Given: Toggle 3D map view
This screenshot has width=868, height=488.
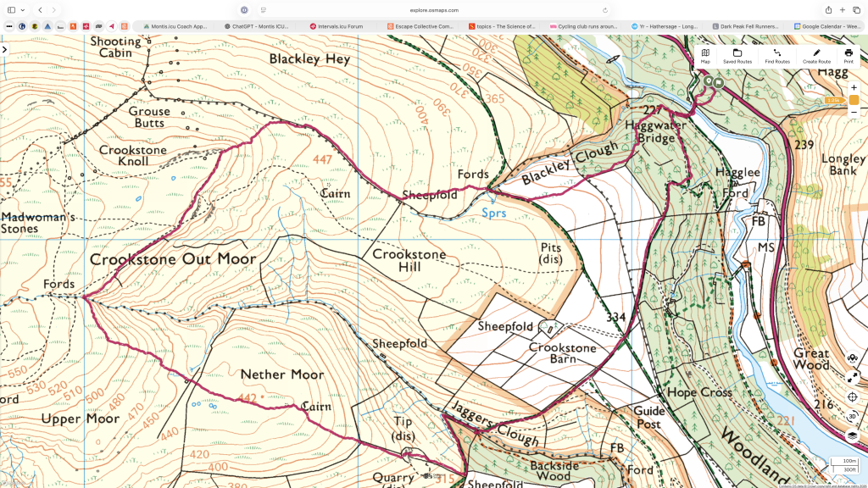Looking at the screenshot, I should pyautogui.click(x=853, y=416).
